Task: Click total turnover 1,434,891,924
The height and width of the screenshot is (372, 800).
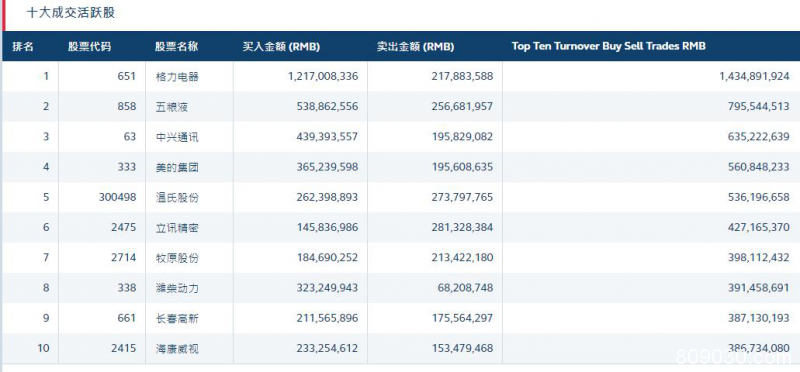Action: point(755,77)
